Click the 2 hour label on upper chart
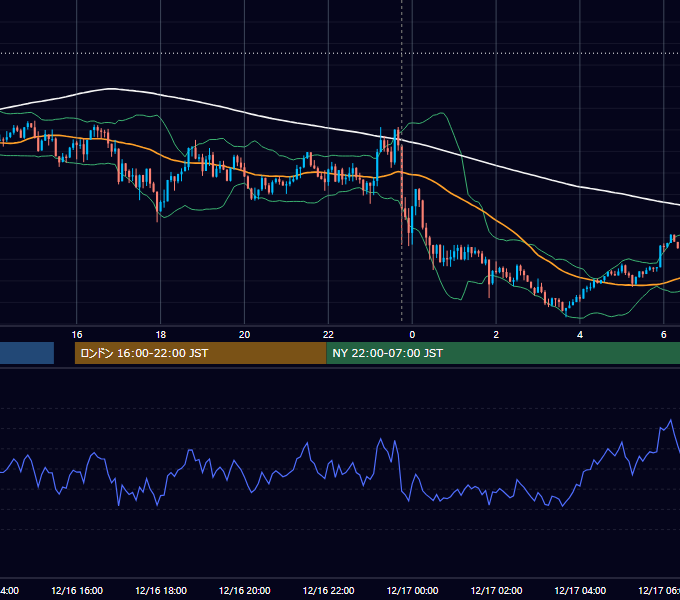This screenshot has width=680, height=600. [x=496, y=334]
